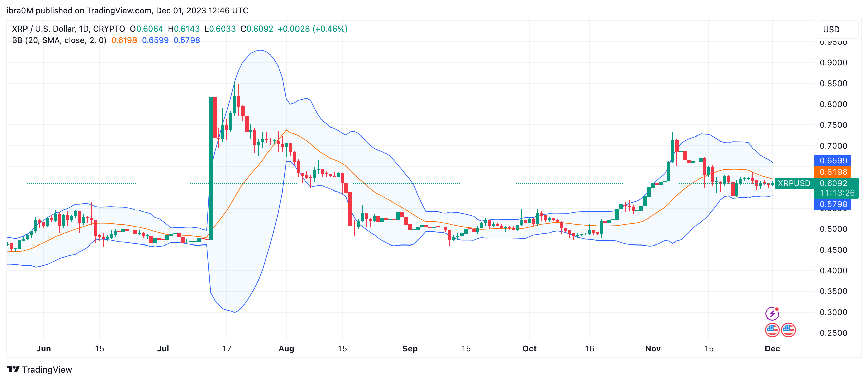
Task: Click the open value O0.6064
Action: coord(147,29)
